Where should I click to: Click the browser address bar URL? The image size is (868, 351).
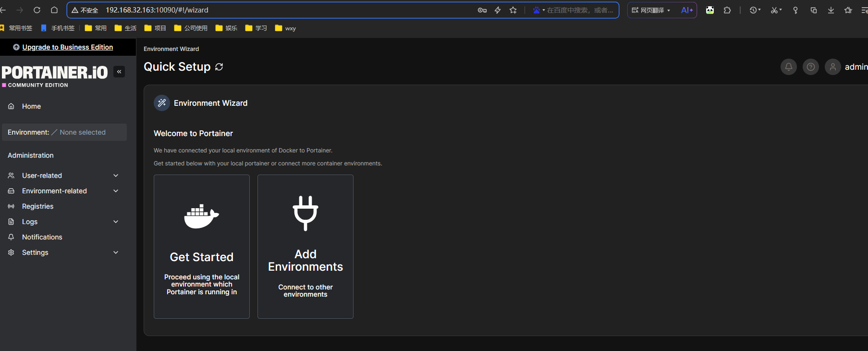point(157,10)
